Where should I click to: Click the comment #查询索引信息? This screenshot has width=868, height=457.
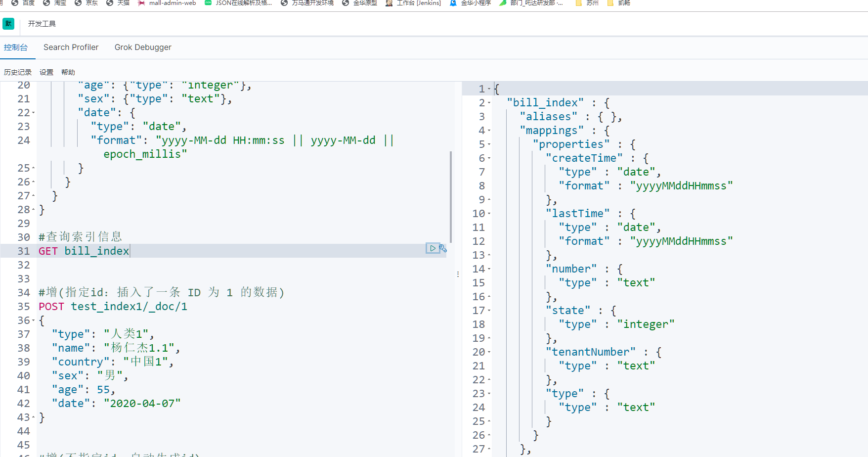[x=80, y=237]
